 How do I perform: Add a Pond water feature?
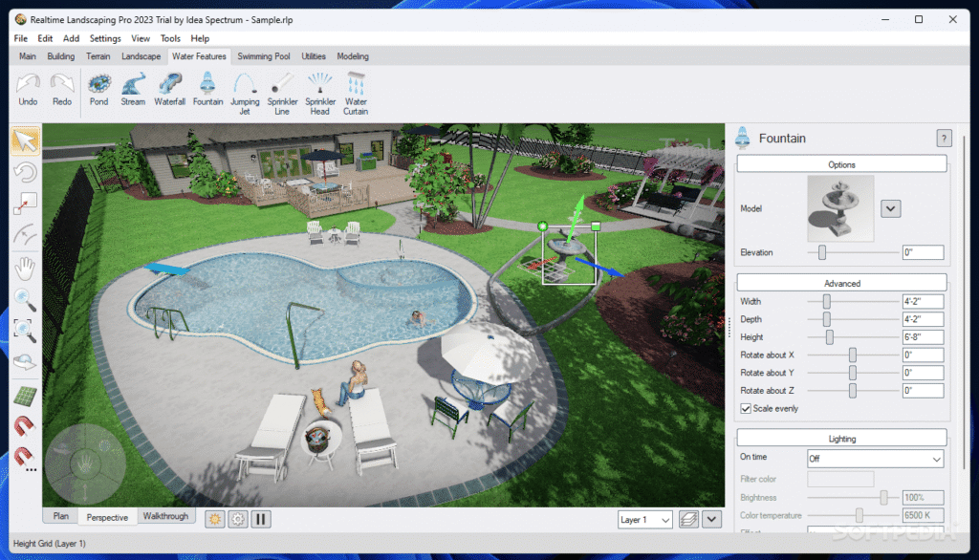coord(98,90)
